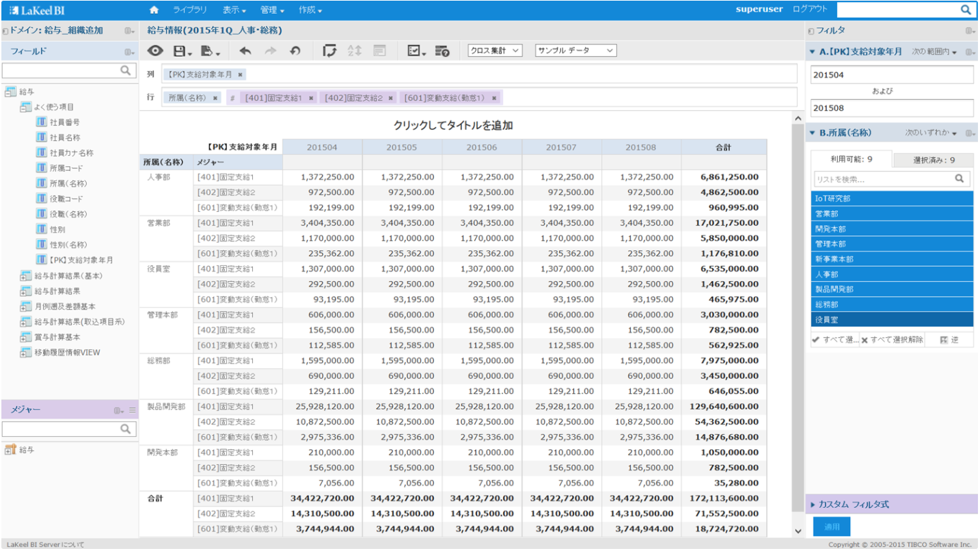Click the A-Z sort icon
Viewport: 980px width, 551px height.
point(354,51)
